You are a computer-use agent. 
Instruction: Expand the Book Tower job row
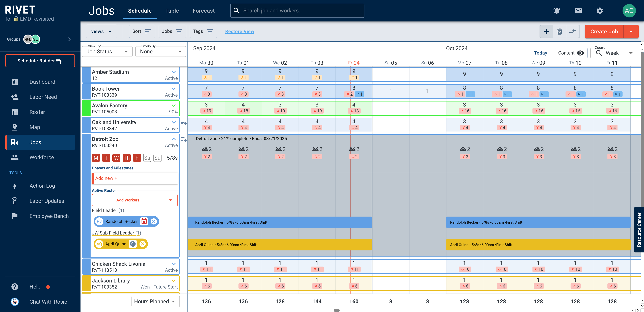[x=174, y=89]
